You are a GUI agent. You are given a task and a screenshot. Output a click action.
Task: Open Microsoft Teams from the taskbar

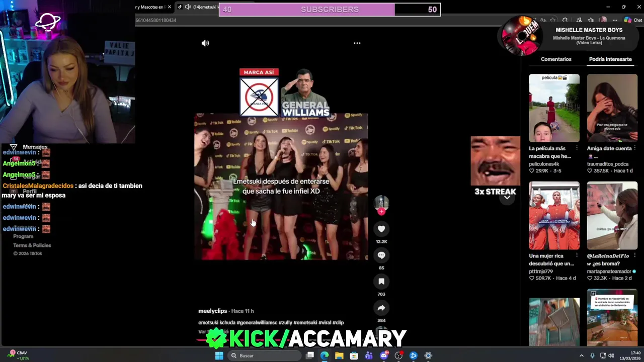(369, 355)
